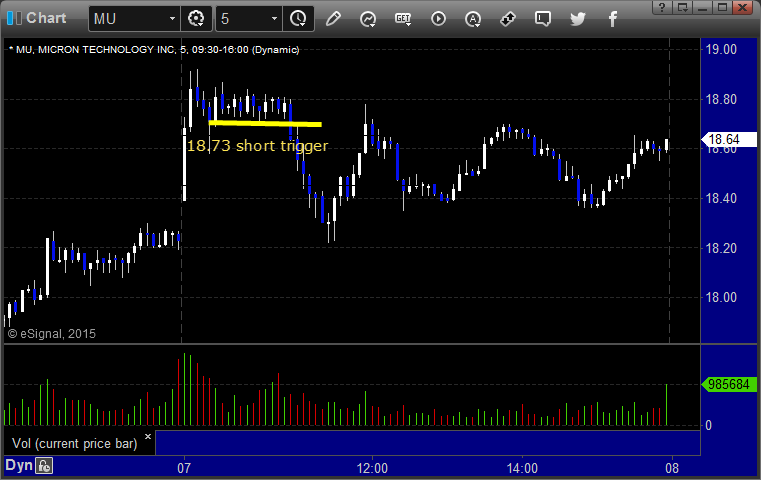Open the comment bubble icon
Viewport: 761px width, 480px height.
tap(543, 19)
